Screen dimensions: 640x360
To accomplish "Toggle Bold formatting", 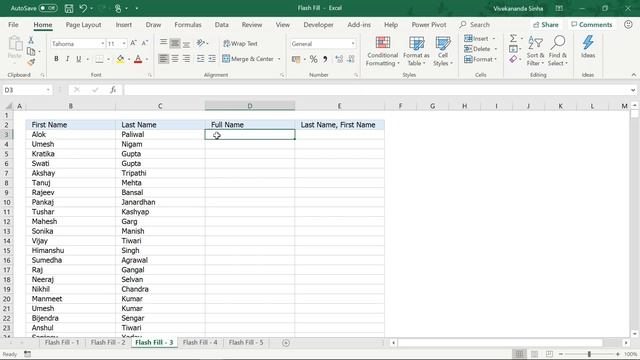I will [56, 59].
